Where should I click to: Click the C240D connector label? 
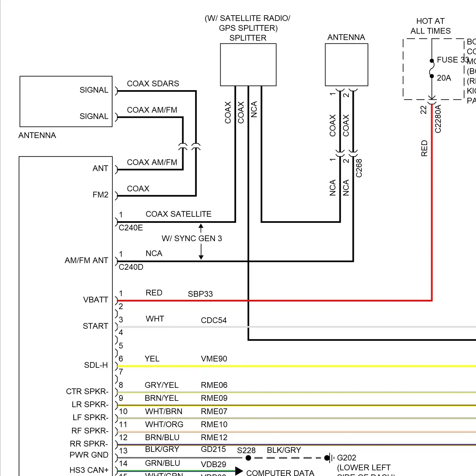point(131,267)
